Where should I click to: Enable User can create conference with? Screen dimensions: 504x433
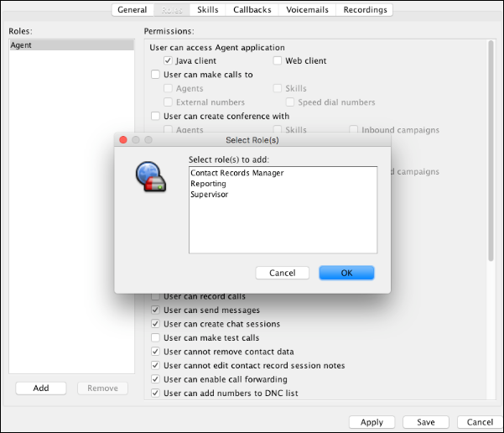pos(155,116)
